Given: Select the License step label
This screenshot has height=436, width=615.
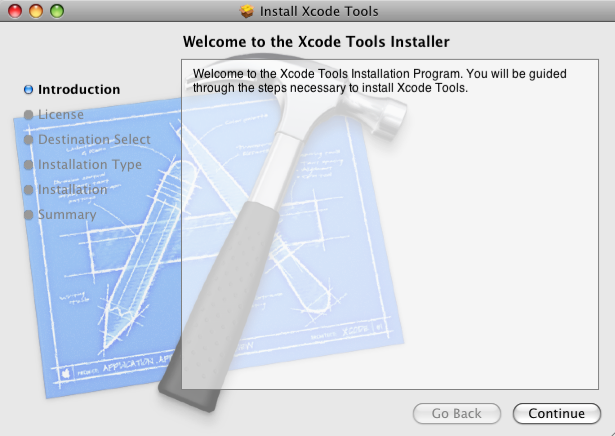Looking at the screenshot, I should [x=61, y=115].
